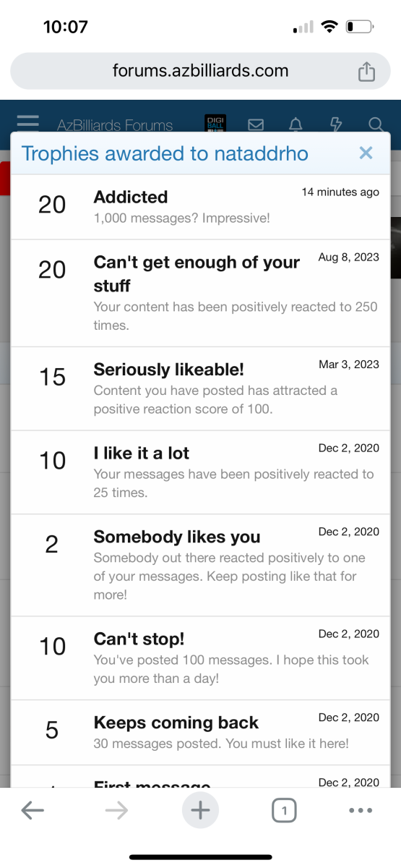
Task: Select the Seriously likeable! trophy row
Action: click(200, 388)
